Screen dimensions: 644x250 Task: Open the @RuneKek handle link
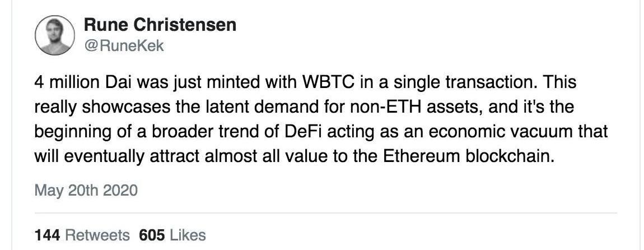(124, 45)
